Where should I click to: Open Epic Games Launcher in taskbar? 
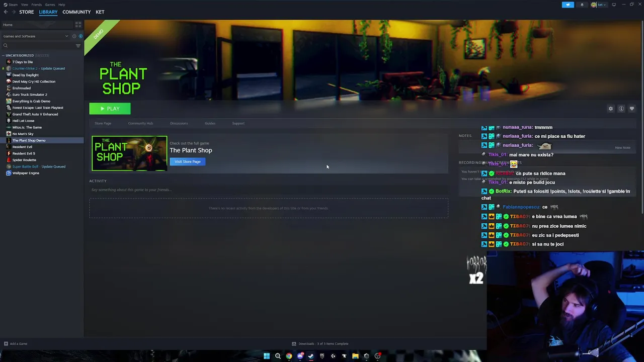(322, 356)
